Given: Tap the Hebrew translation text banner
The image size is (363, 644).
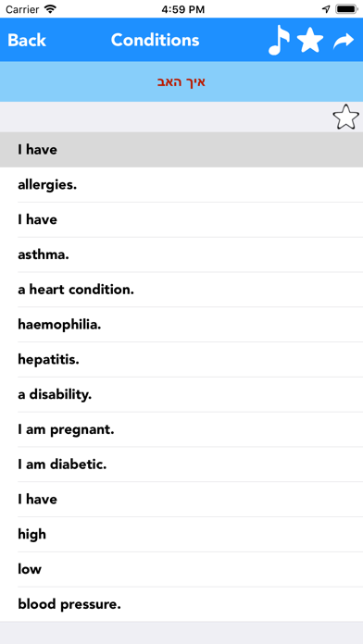Looking at the screenshot, I should [x=181, y=81].
